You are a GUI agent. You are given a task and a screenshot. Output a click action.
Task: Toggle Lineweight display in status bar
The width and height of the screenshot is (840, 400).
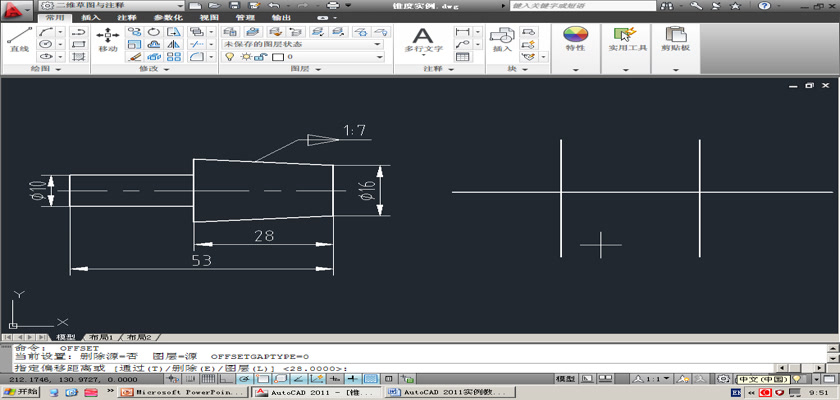[352, 379]
